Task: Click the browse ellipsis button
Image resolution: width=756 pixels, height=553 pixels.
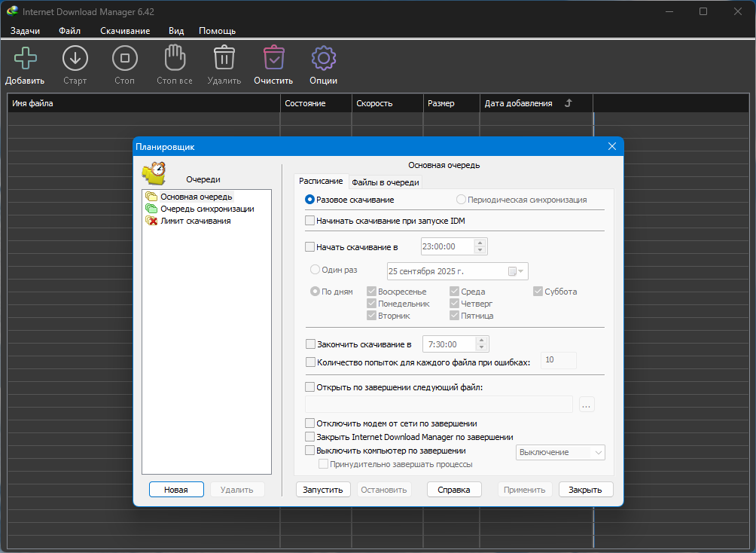Action: point(587,405)
